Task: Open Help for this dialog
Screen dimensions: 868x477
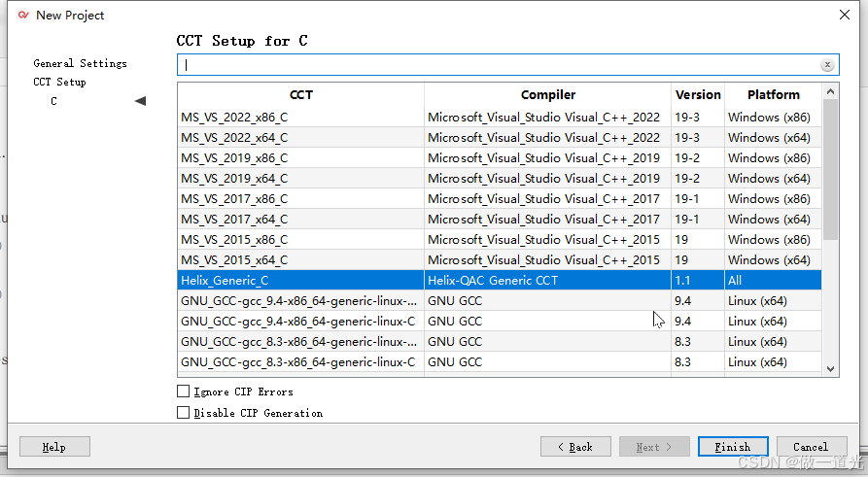Action: pos(54,447)
